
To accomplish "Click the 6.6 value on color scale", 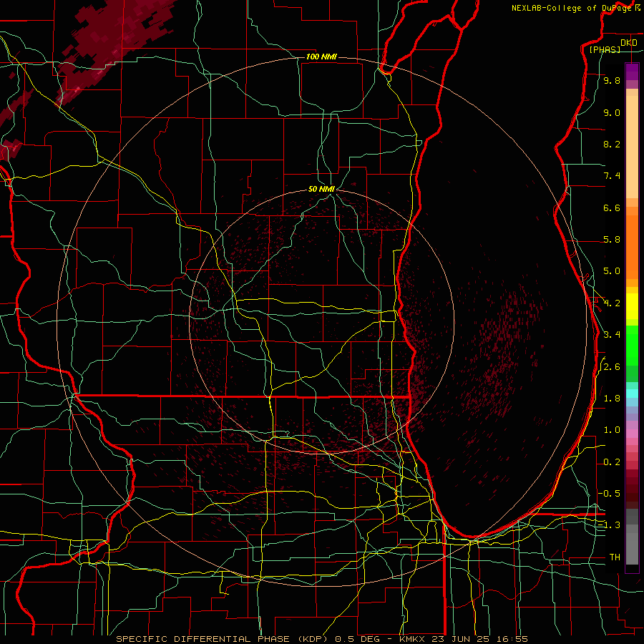I will pyautogui.click(x=612, y=208).
